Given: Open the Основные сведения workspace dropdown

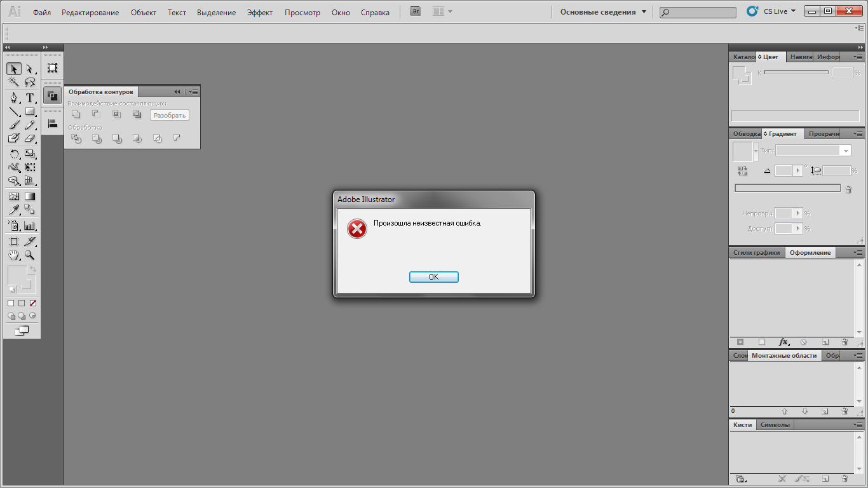Looking at the screenshot, I should [603, 12].
